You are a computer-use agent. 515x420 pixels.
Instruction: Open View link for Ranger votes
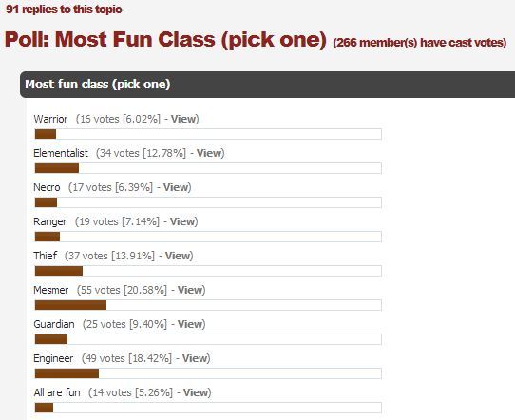tap(182, 221)
